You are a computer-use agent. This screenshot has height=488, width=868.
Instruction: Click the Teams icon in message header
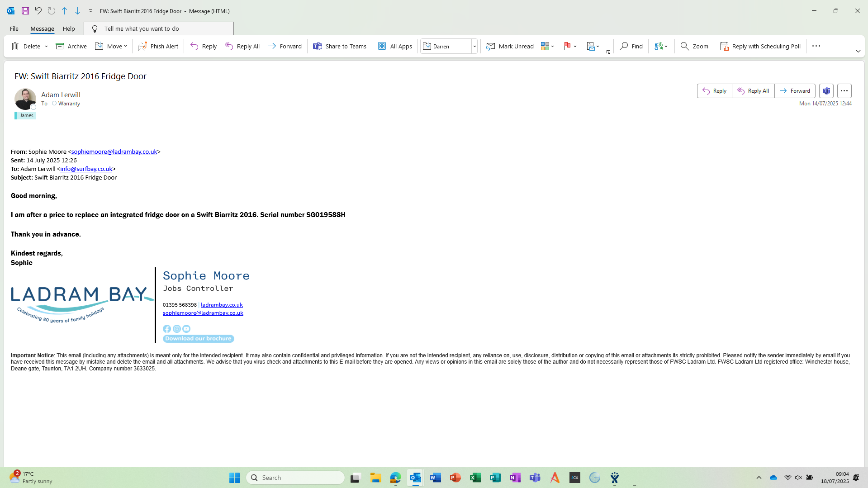click(x=826, y=91)
